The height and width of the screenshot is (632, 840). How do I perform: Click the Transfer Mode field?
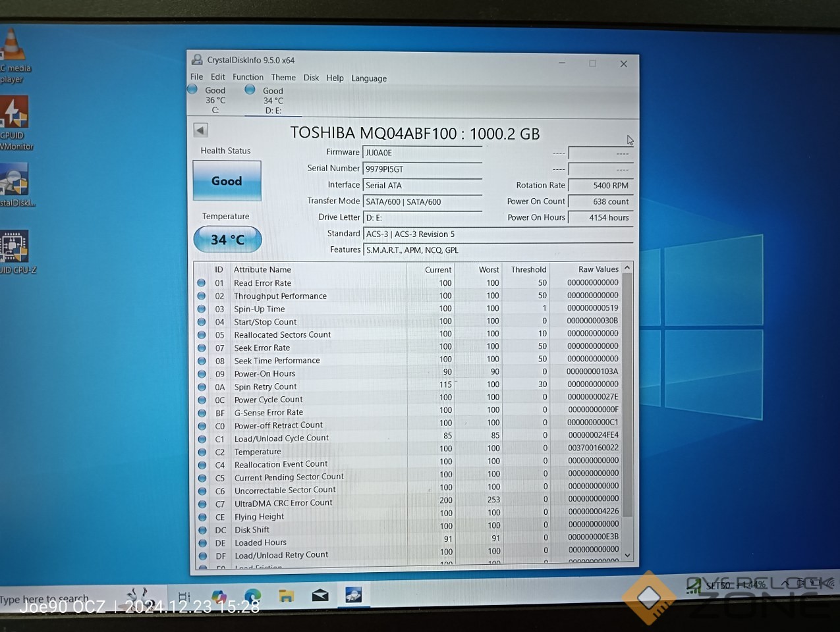click(x=422, y=202)
